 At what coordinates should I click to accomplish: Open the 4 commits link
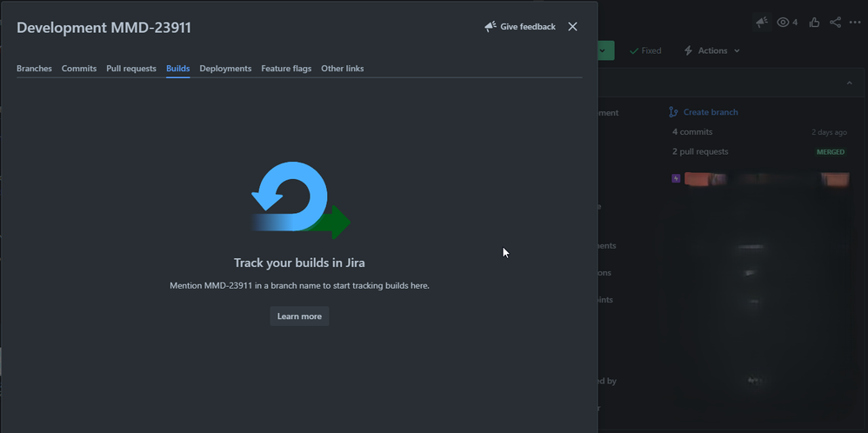click(692, 132)
